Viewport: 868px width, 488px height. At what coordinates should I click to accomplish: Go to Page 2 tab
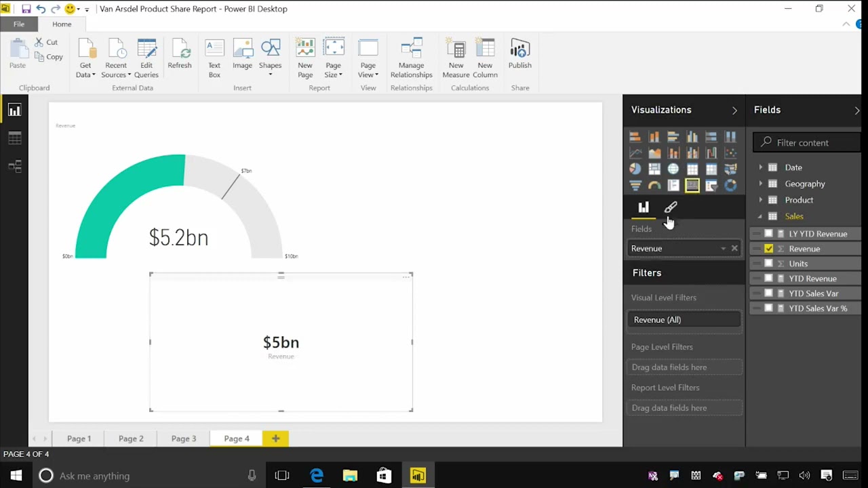131,439
